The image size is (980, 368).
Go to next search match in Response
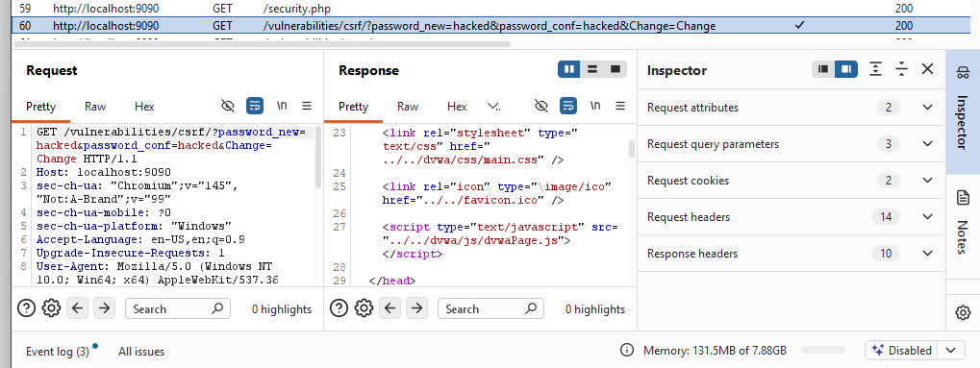[416, 308]
